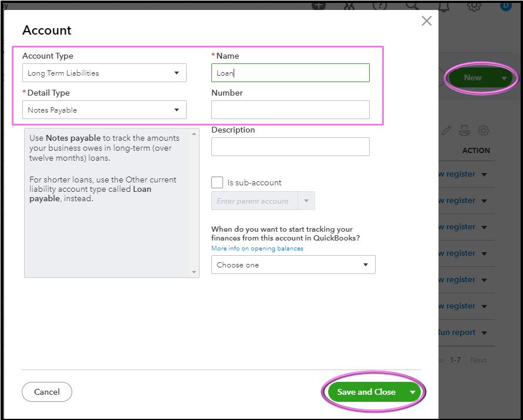Click the printer icon above Action column
523x420 pixels.
(464, 131)
